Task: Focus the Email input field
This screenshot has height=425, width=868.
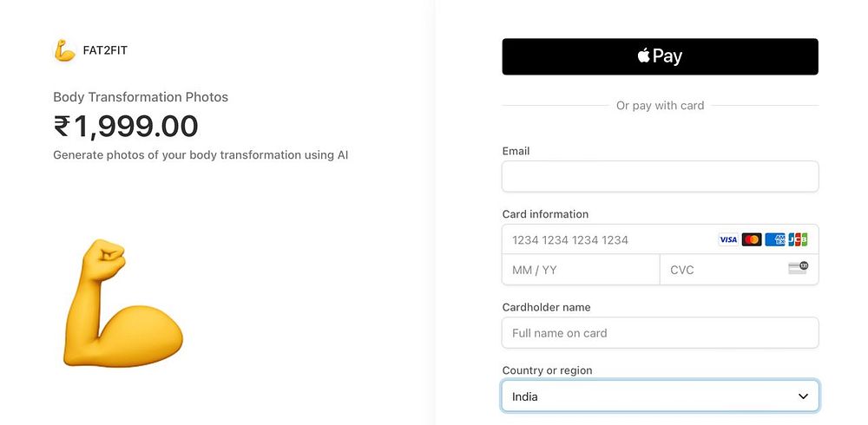Action: (x=660, y=176)
